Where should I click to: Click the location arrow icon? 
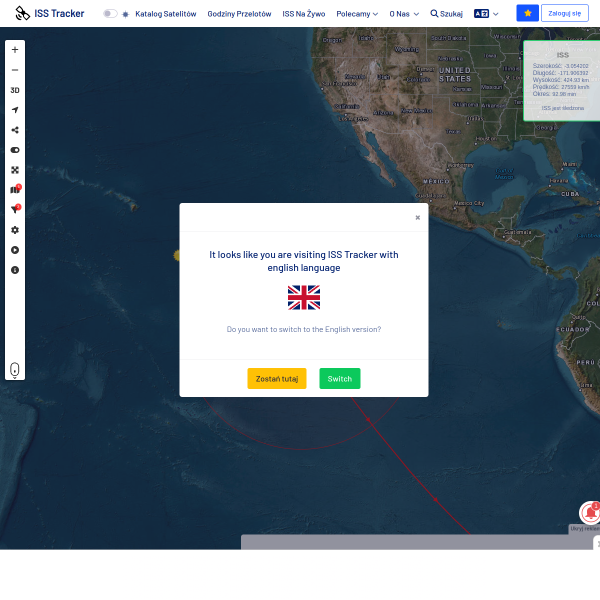15,110
